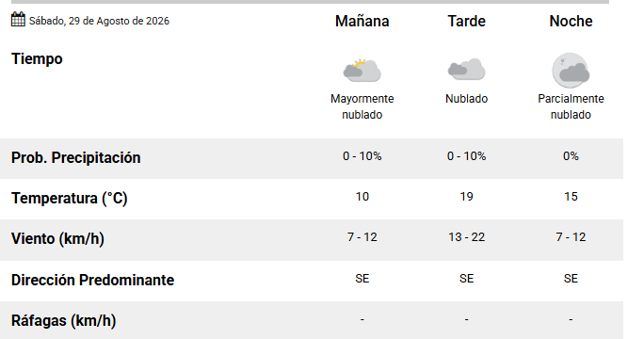The width and height of the screenshot is (644, 339).
Task: Click the Parcialmente nublado description text
Action: [571, 106]
